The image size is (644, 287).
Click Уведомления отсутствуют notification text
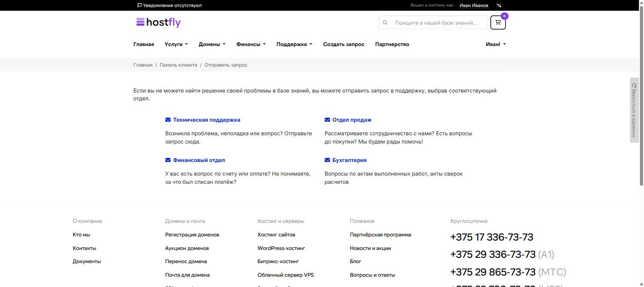(172, 5)
